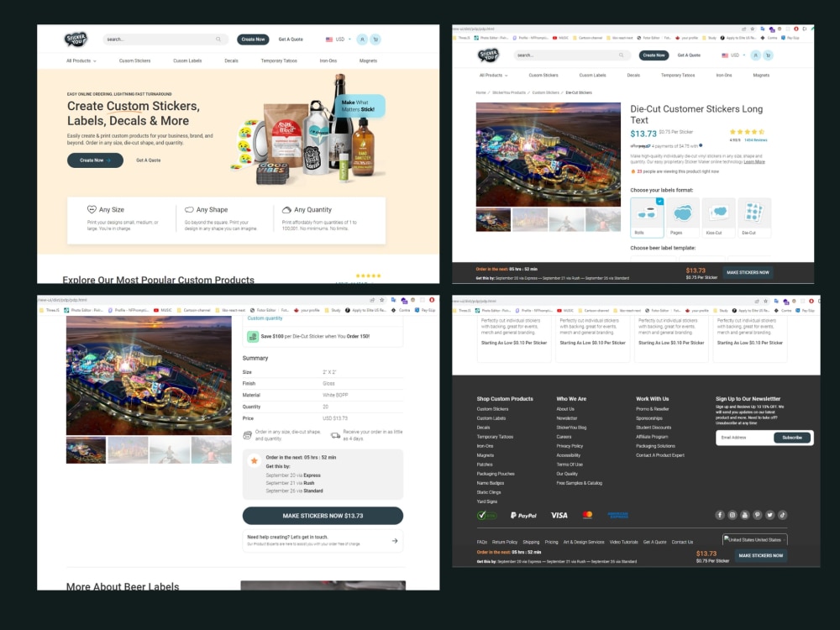Viewport: 840px width, 630px height.
Task: Select the Rolls label format option
Action: (x=647, y=218)
